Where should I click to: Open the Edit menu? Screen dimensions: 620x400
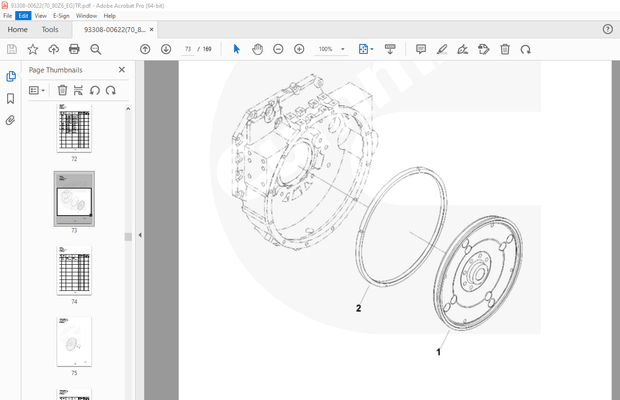23,16
